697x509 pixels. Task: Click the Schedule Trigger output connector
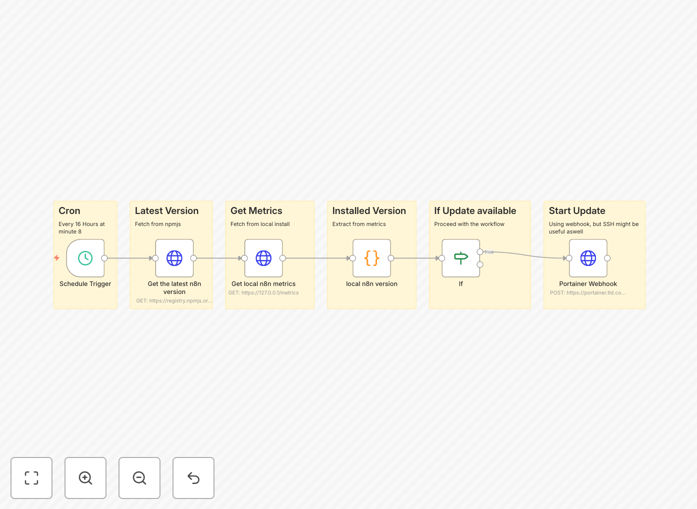104,258
